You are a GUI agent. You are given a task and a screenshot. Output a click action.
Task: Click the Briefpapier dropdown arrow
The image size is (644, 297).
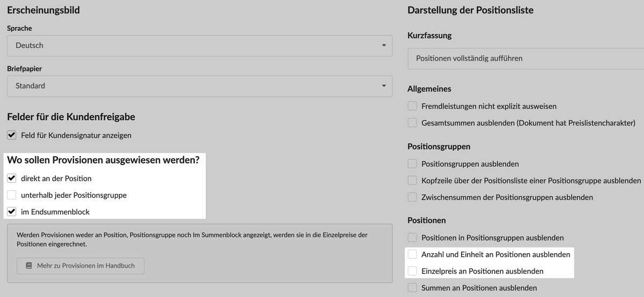click(x=383, y=86)
